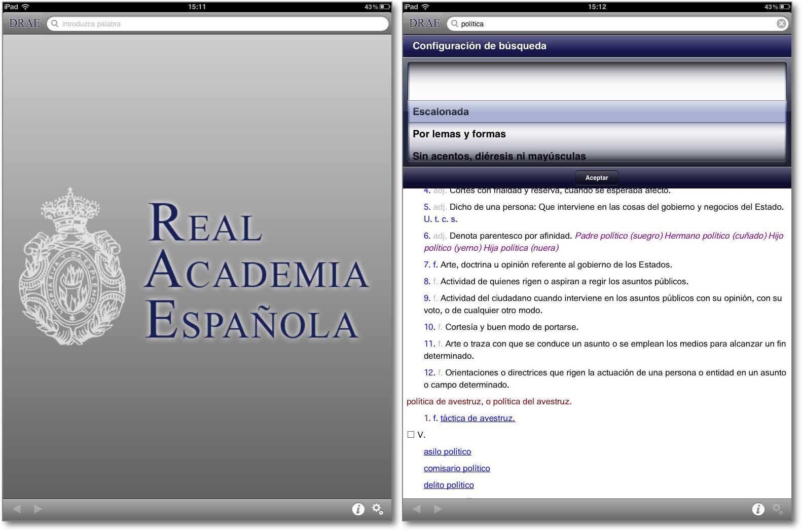Click the 15:12 clock on the right status bar

[x=597, y=7]
